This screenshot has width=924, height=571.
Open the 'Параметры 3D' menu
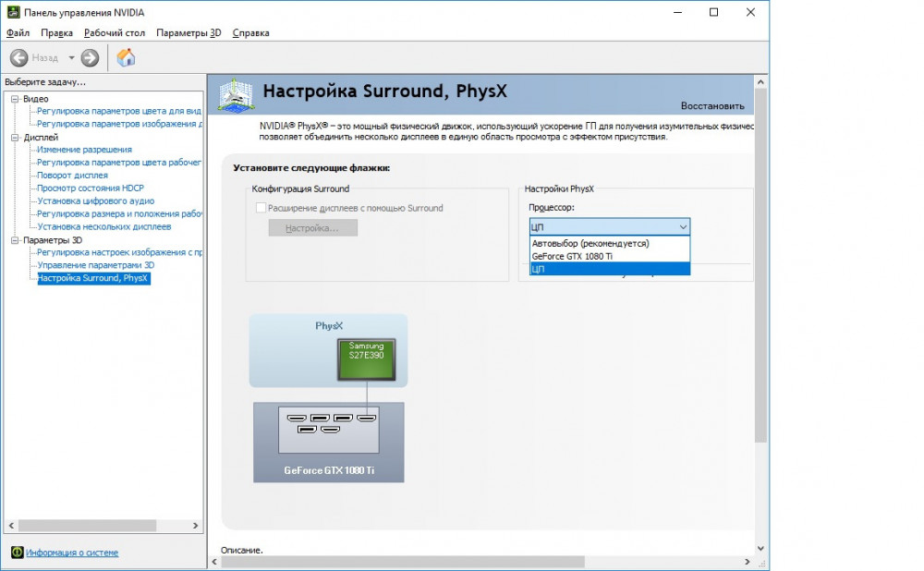[188, 32]
